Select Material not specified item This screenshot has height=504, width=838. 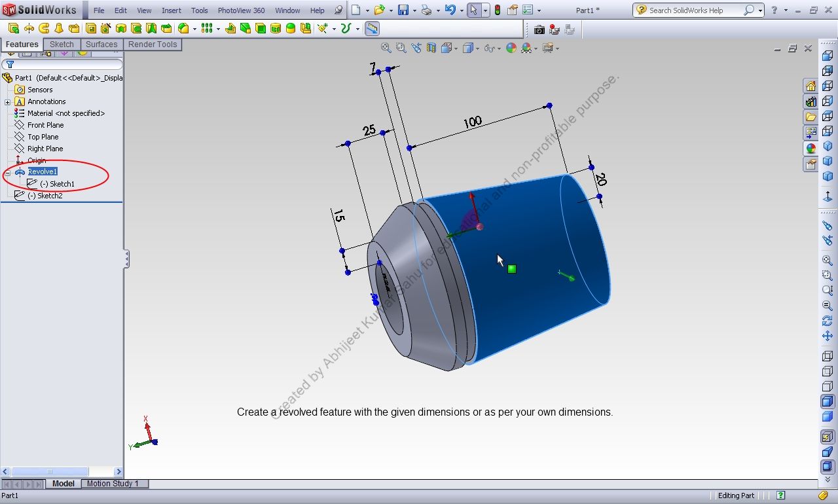pos(65,113)
